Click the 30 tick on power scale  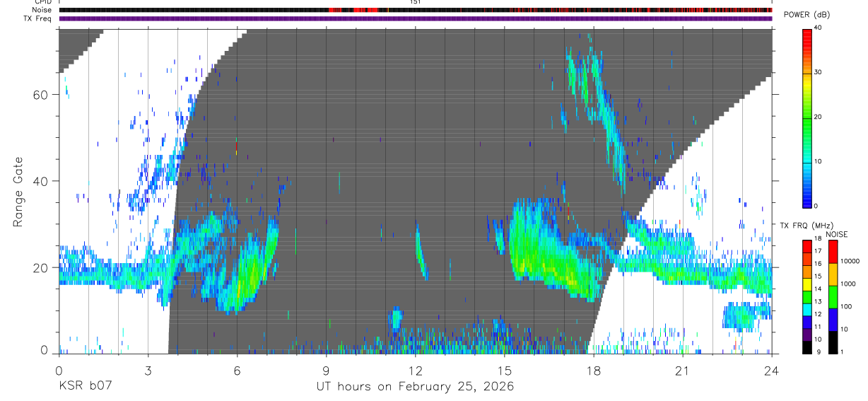[819, 72]
